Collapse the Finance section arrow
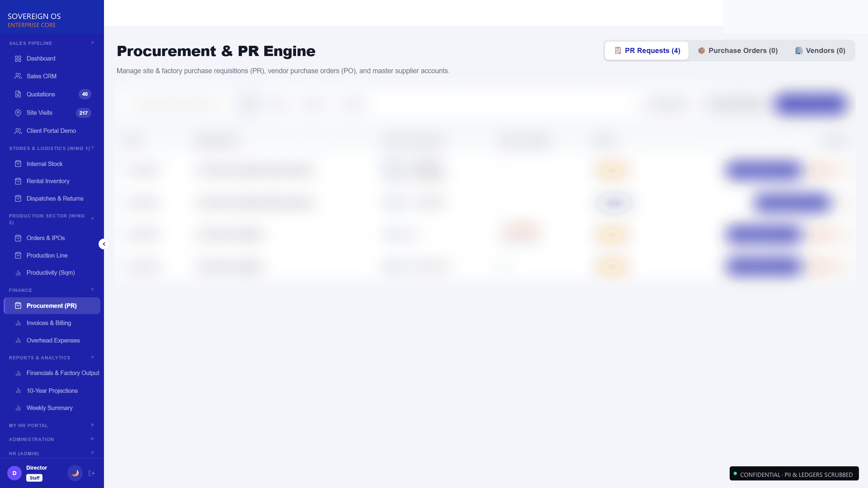868x488 pixels. point(92,289)
